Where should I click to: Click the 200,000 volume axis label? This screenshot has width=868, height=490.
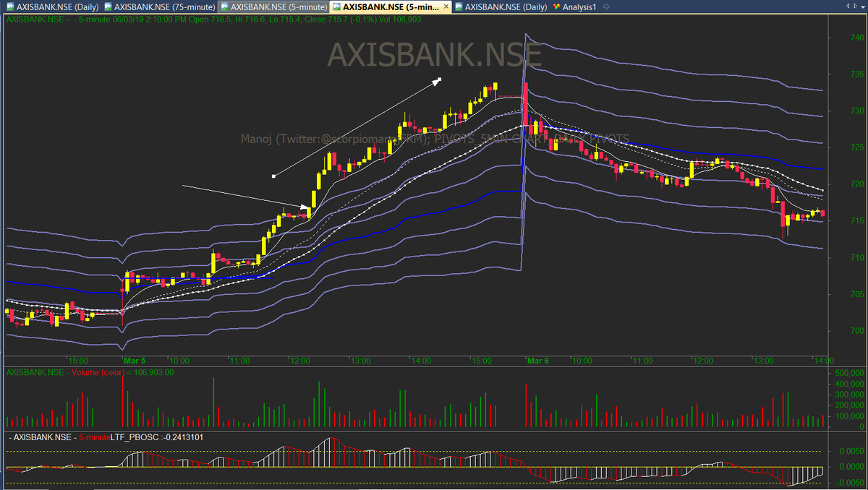click(x=848, y=405)
